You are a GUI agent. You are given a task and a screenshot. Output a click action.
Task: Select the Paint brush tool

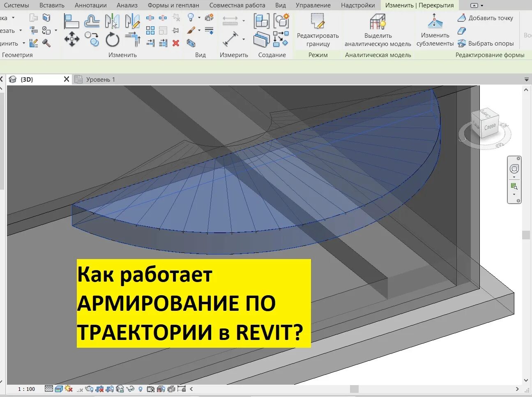(191, 30)
